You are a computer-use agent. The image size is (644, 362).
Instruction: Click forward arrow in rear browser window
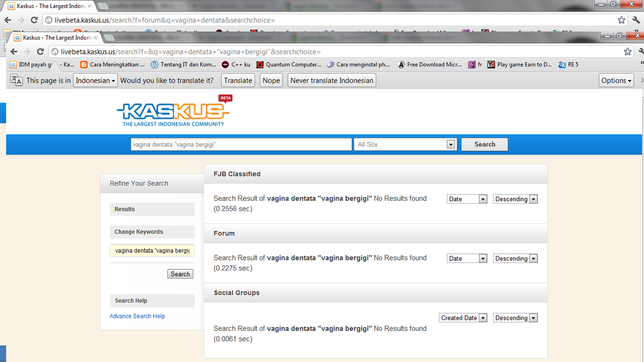pyautogui.click(x=21, y=20)
